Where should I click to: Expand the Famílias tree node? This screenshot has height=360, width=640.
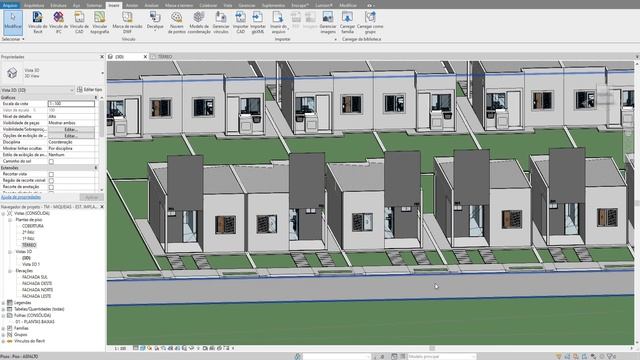point(3,329)
